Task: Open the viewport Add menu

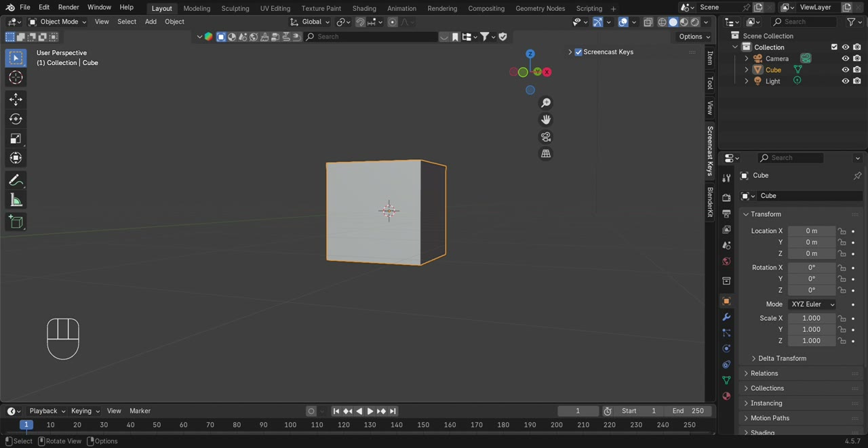Action: click(x=151, y=22)
